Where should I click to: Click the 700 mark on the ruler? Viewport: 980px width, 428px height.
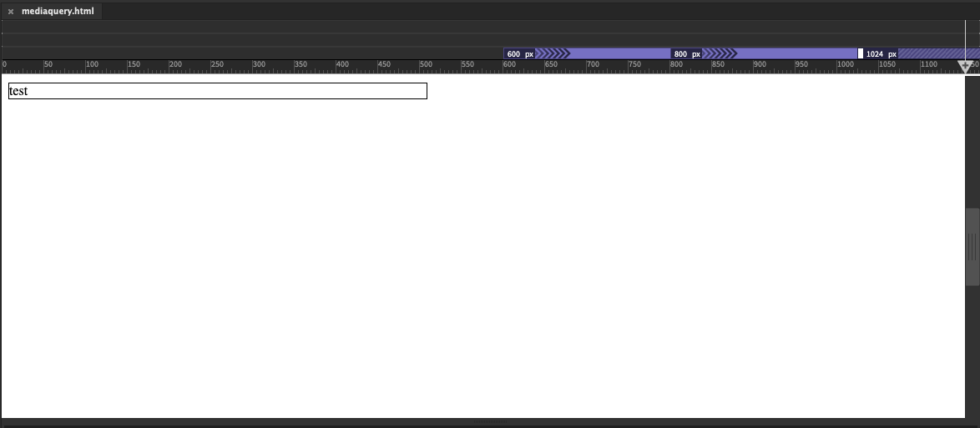(593, 64)
